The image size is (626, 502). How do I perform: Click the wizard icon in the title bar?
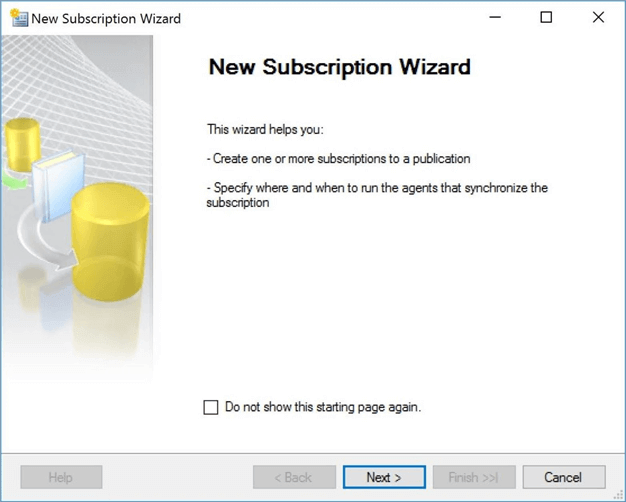19,18
